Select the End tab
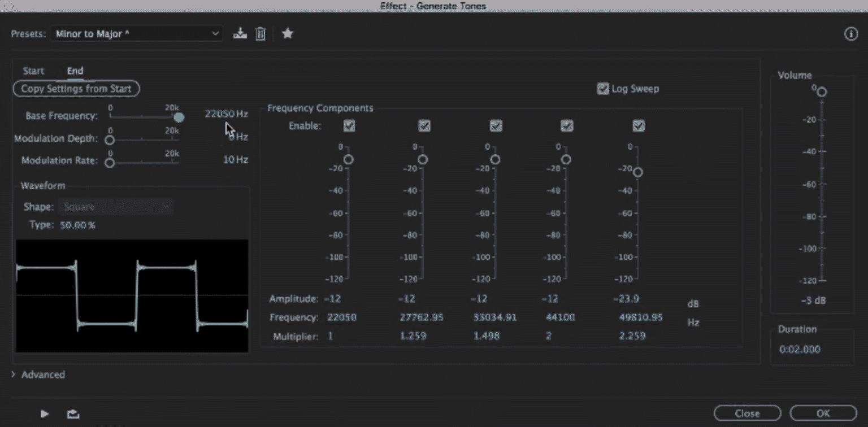Viewport: 868px width, 427px height. (x=75, y=71)
